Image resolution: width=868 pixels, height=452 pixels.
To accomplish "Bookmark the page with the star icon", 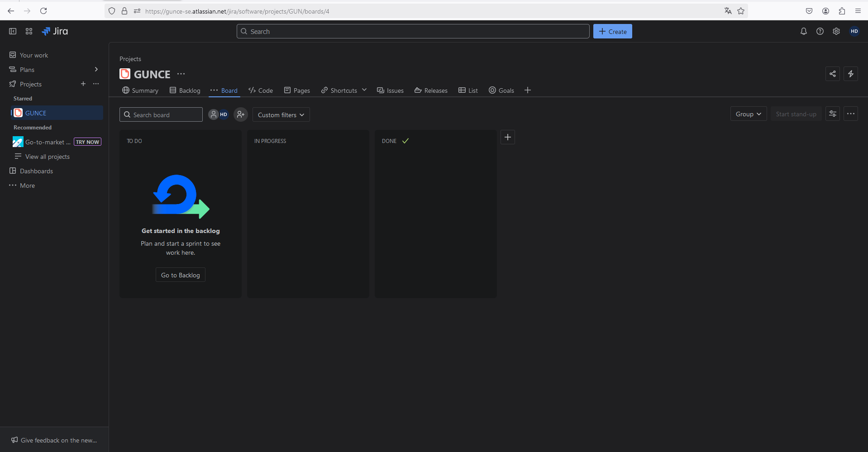I will point(741,11).
